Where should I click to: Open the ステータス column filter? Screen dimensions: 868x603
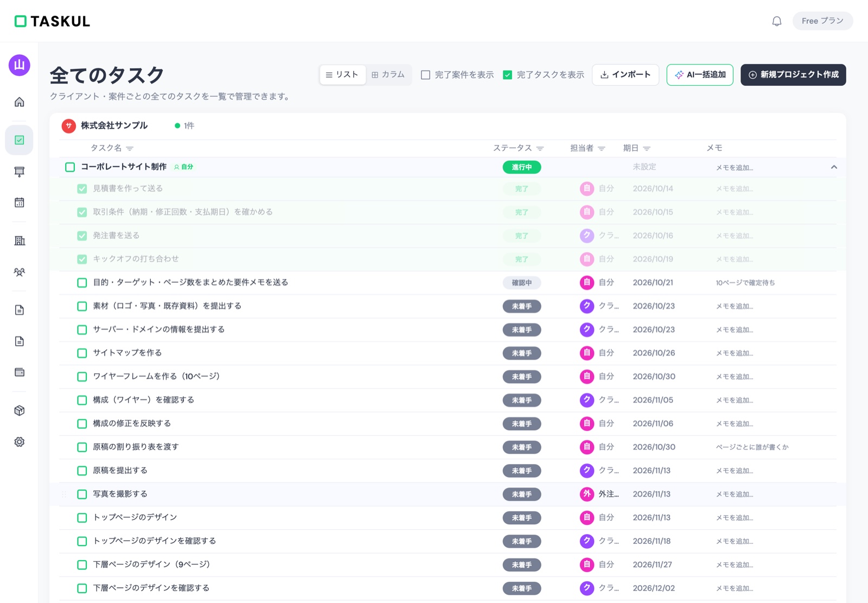pos(540,148)
